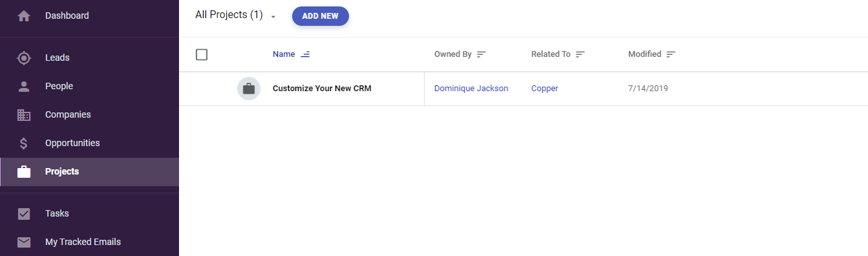This screenshot has height=256, width=868.
Task: Sort by the Owned By column filter icon
Action: tap(482, 54)
